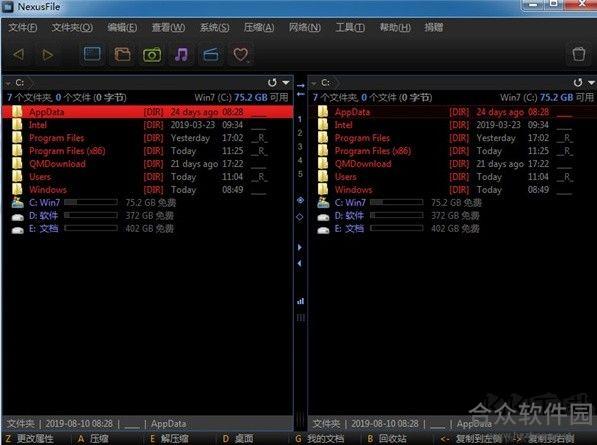Click the left triangle icon in center strip
This screenshot has width=597, height=445.
coord(300,263)
